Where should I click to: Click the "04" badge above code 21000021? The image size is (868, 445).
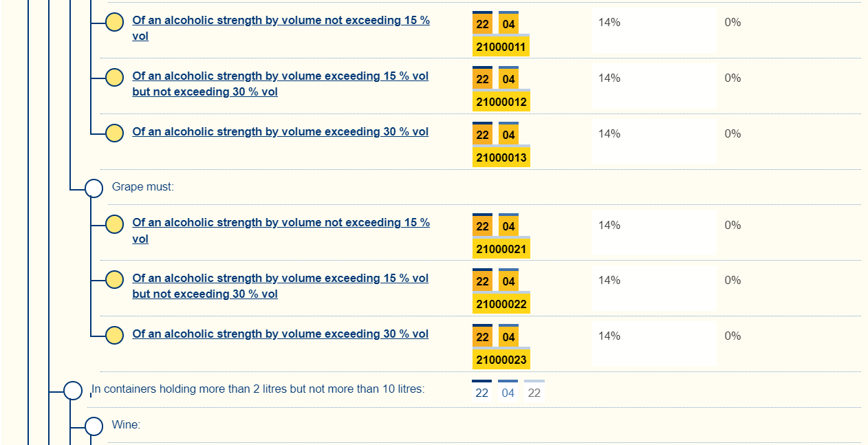pyautogui.click(x=508, y=226)
